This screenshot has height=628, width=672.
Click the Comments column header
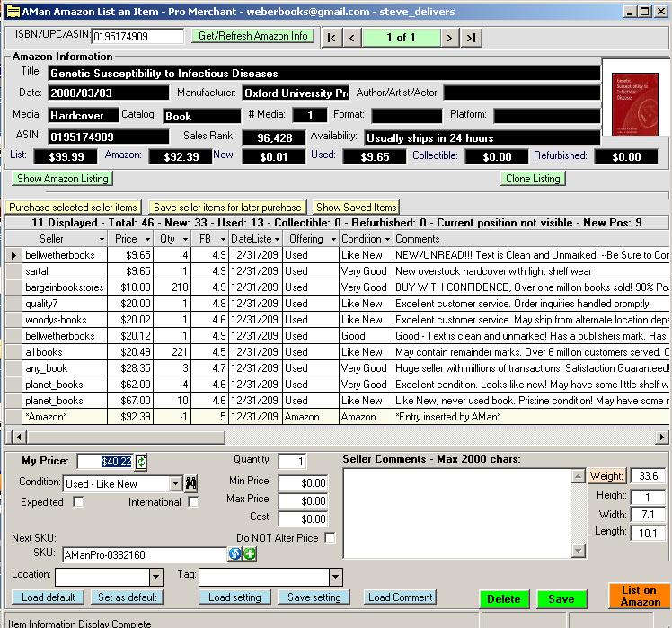pyautogui.click(x=532, y=239)
